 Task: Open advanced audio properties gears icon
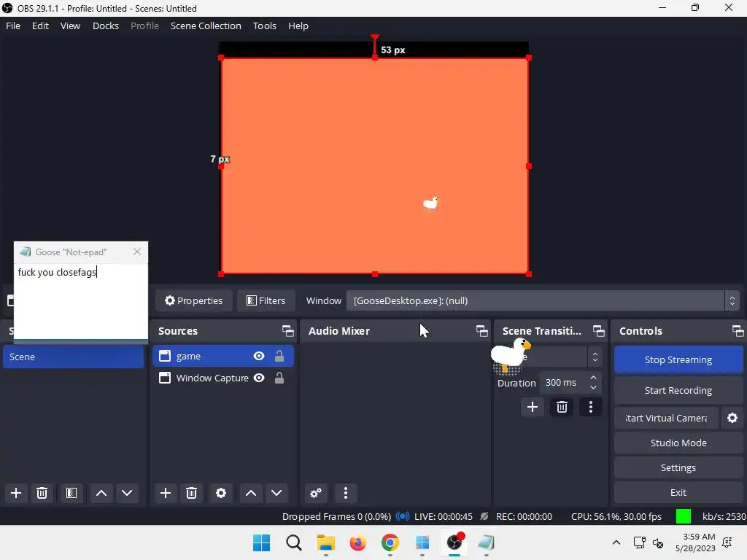pos(316,493)
